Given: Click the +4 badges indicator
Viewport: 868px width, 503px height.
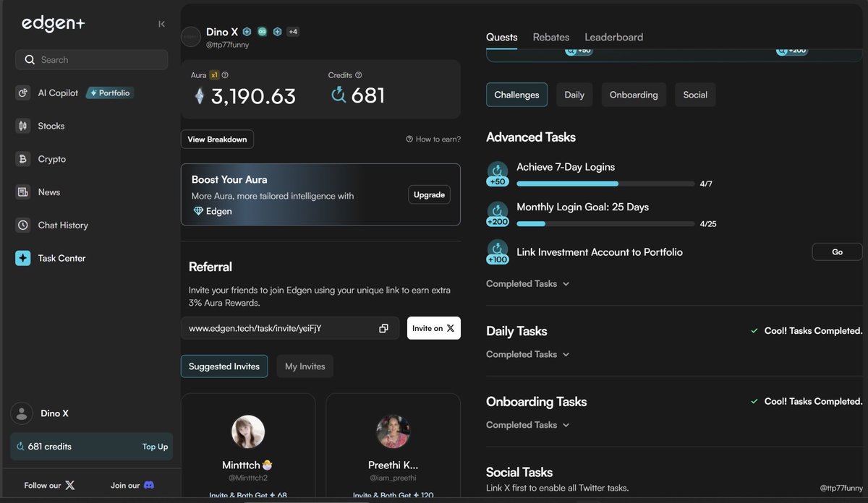Looking at the screenshot, I should click(293, 32).
